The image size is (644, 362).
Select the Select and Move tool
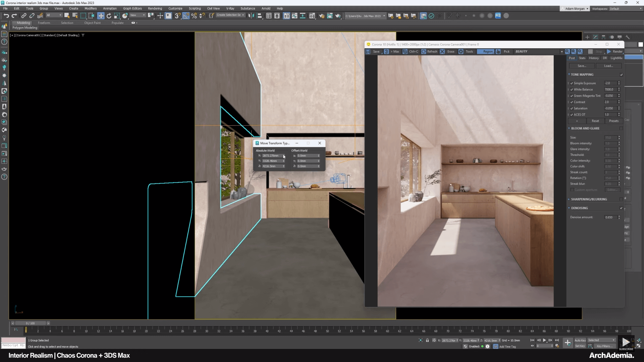pos(101,16)
